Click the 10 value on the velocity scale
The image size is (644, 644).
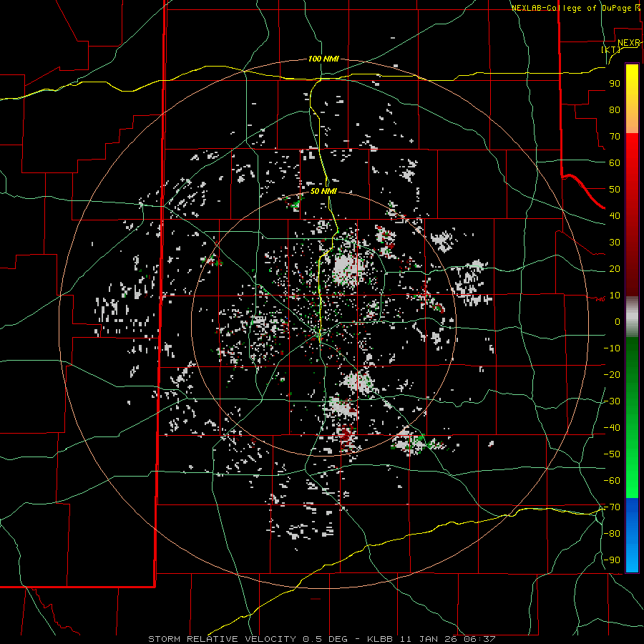(x=615, y=296)
